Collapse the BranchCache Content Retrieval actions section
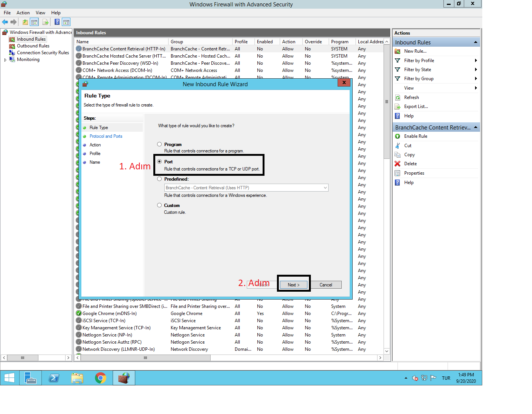The height and width of the screenshot is (414, 532). 475,127
